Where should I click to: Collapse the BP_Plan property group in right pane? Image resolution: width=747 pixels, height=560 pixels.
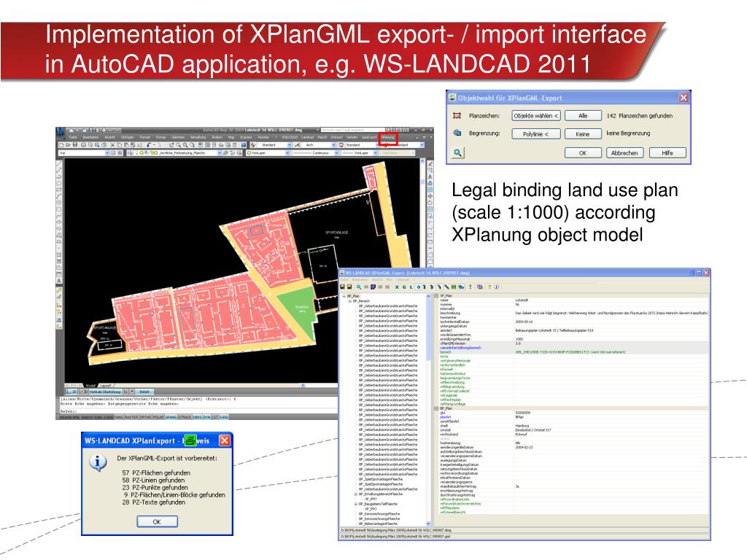click(x=436, y=408)
